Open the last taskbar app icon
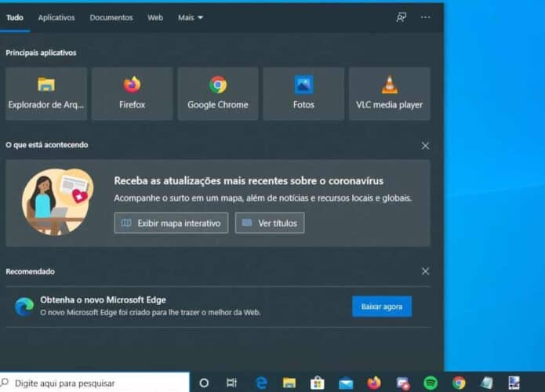The width and height of the screenshot is (545, 392). (514, 383)
